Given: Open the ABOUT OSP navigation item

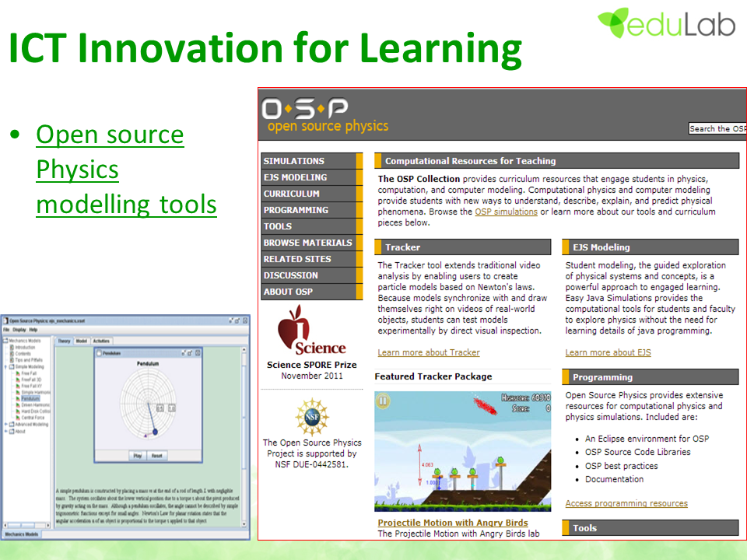Looking at the screenshot, I should coord(311,292).
